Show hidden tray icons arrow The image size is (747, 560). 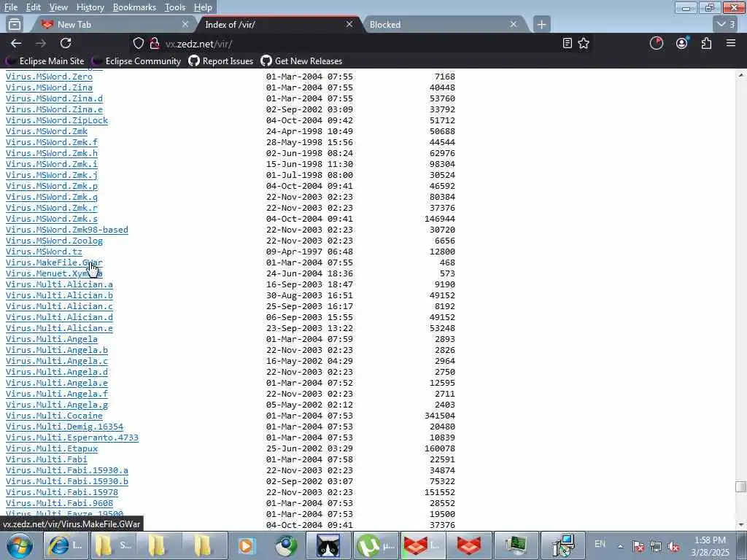tap(620, 547)
